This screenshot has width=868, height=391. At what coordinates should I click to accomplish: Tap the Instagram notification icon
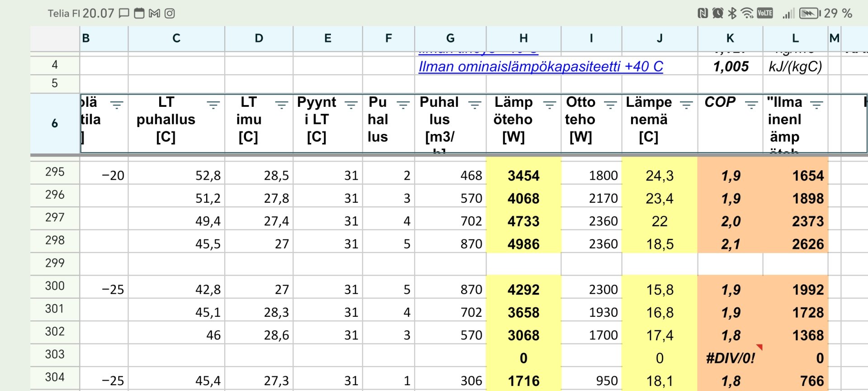(x=170, y=14)
